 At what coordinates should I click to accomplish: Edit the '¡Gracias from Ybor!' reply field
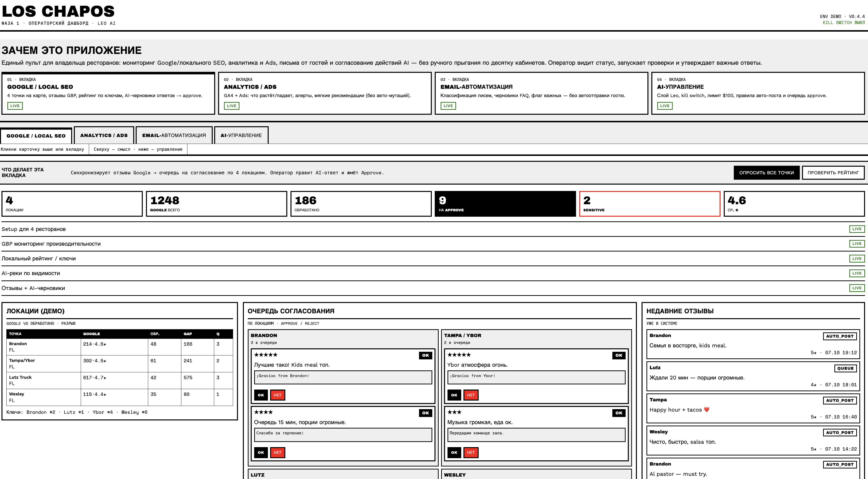click(x=537, y=377)
